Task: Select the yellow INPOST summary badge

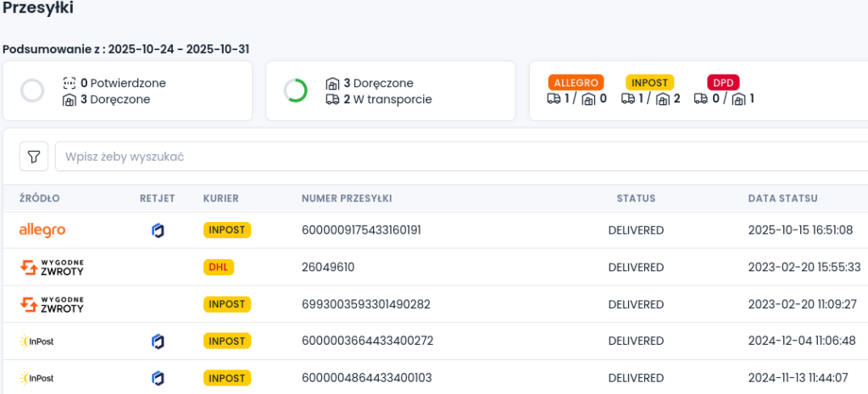Action: pyautogui.click(x=649, y=83)
